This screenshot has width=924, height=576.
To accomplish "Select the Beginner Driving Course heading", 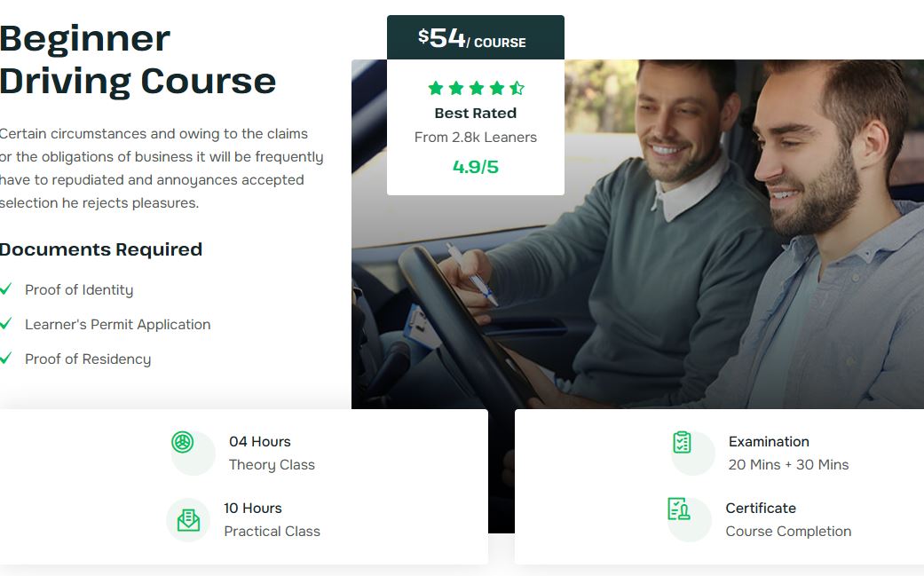I will (138, 59).
